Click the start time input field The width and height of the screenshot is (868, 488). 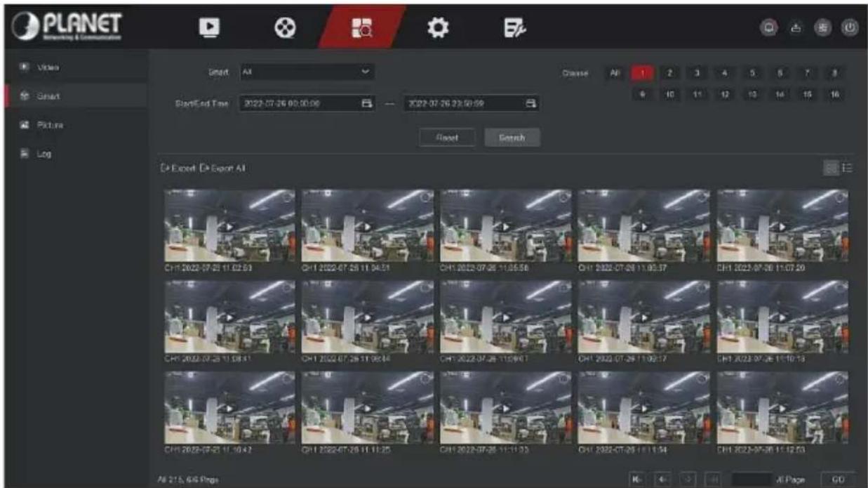pos(307,104)
